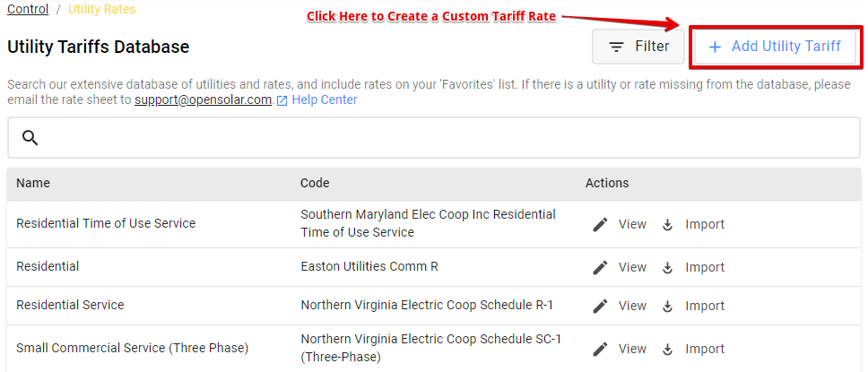Go back to Control breadcrumb
Viewport: 868px width, 372px height.
[x=28, y=9]
